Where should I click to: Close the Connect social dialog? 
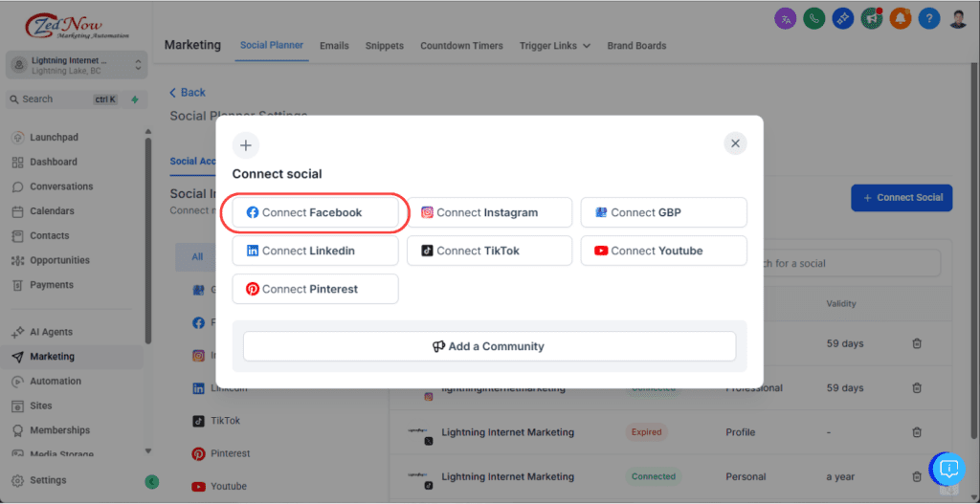[x=735, y=143]
